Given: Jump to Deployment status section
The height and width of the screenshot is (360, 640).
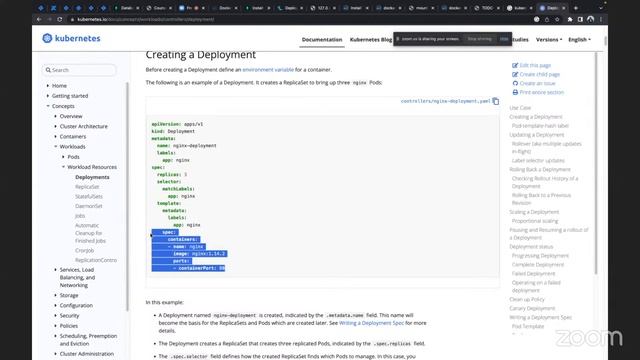Looking at the screenshot, I should [x=531, y=247].
